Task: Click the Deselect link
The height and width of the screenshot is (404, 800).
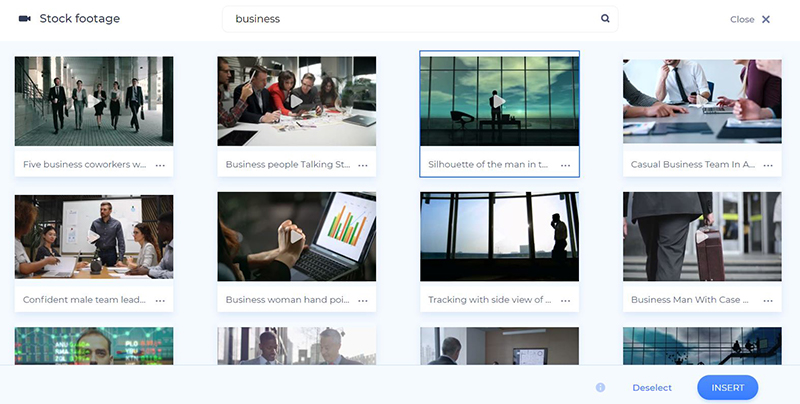Action: click(652, 388)
